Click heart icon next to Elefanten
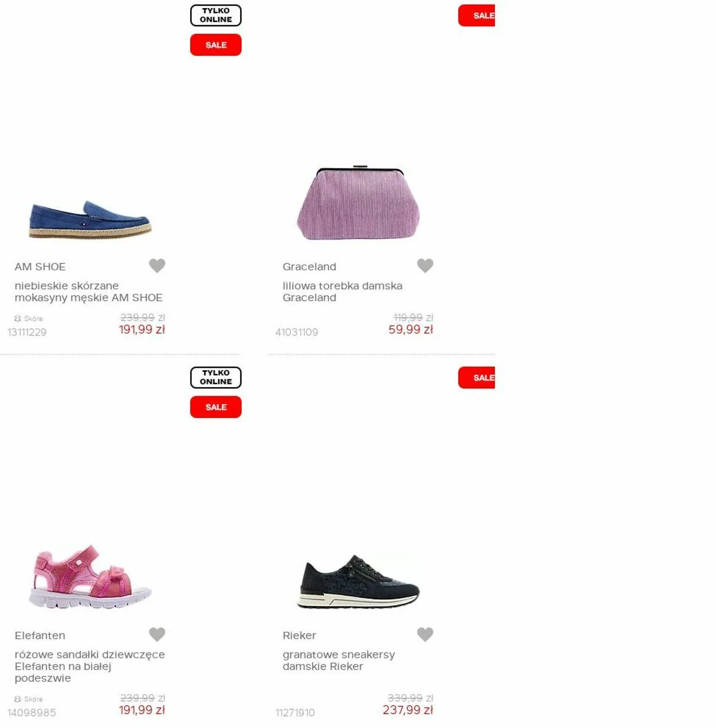The image size is (716, 728). 157,635
